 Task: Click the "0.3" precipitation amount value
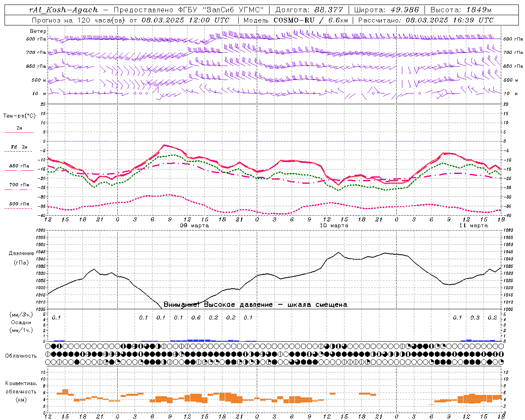tap(475, 318)
